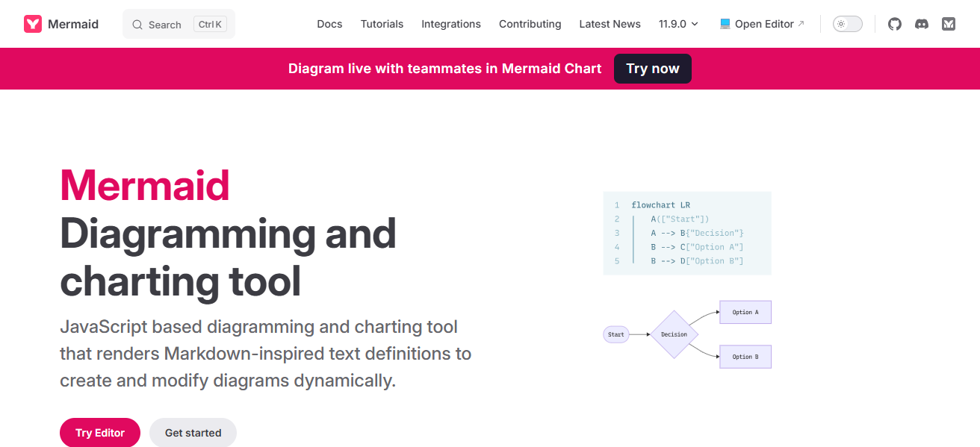This screenshot has width=980, height=447.
Task: View Latest News
Action: point(610,24)
